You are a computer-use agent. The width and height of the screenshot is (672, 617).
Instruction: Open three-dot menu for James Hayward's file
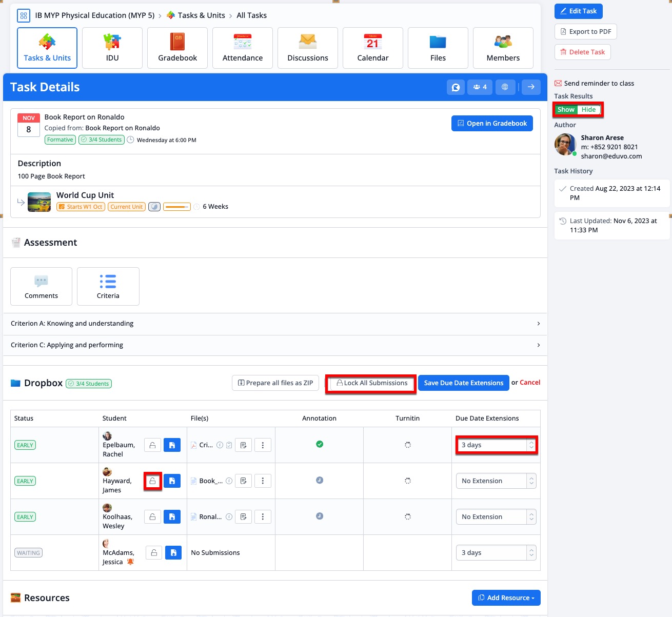pyautogui.click(x=263, y=481)
